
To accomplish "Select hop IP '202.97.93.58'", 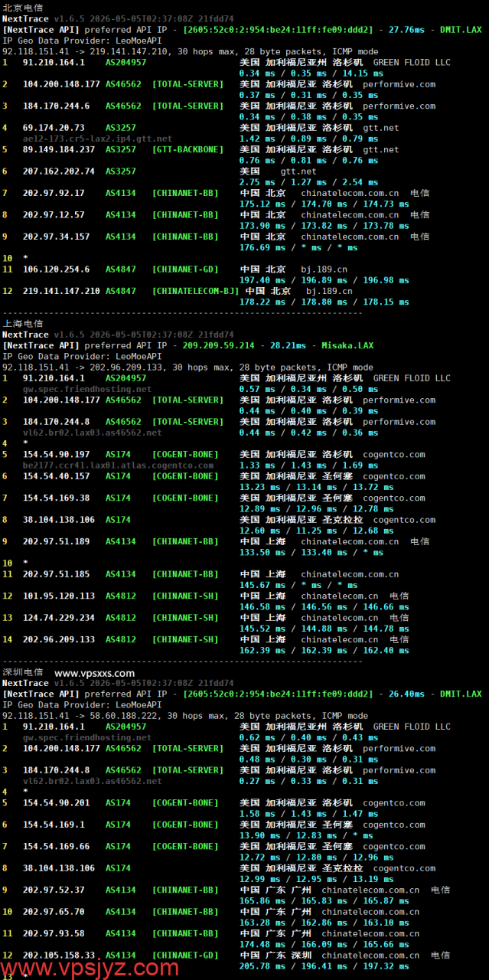I will point(54,933).
